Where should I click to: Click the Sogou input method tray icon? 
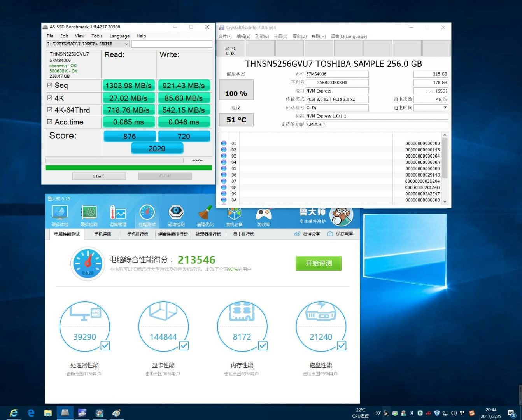[472, 413]
